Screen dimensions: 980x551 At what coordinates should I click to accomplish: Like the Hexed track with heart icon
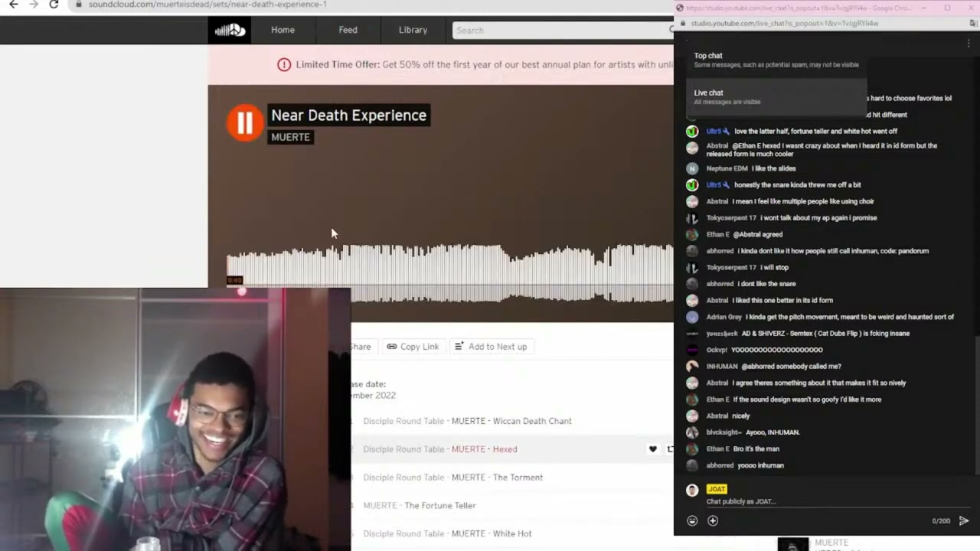(x=653, y=449)
